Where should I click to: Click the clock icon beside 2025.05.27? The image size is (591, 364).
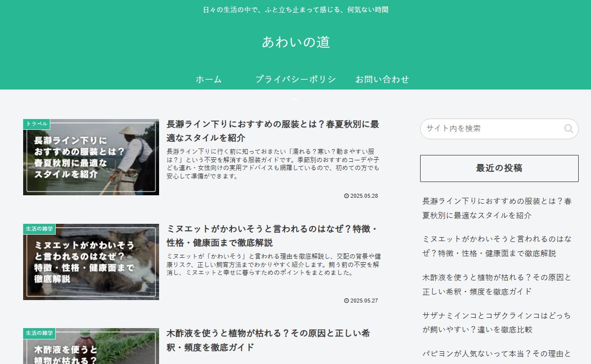point(346,301)
